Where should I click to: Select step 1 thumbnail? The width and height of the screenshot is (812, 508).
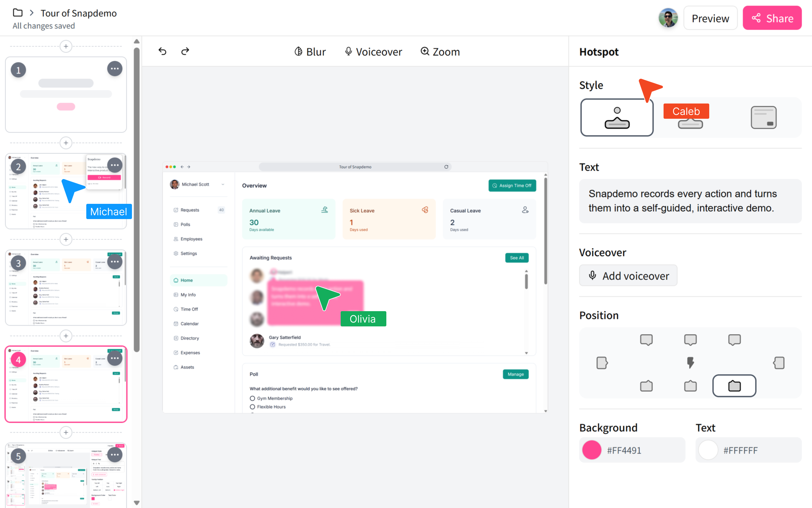click(x=66, y=95)
